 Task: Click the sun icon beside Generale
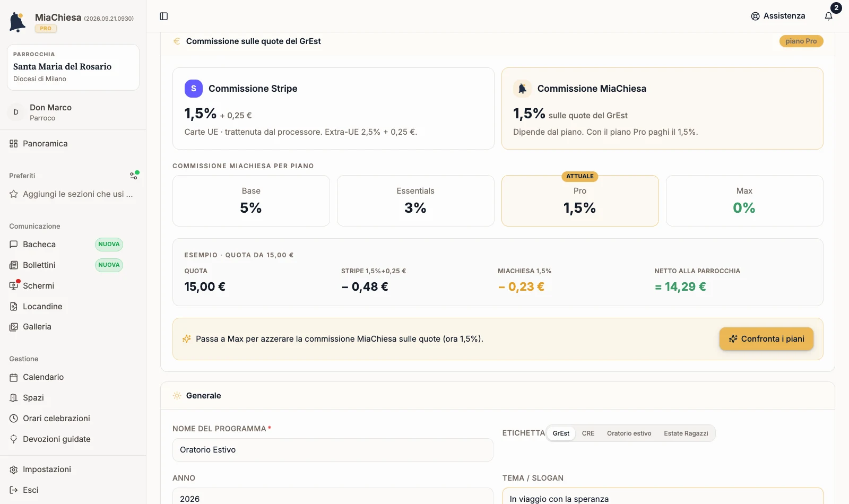[x=177, y=396]
